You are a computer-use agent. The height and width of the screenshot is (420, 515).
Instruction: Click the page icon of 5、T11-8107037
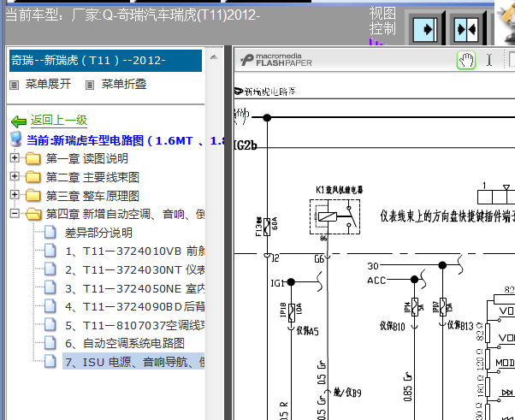[50, 324]
